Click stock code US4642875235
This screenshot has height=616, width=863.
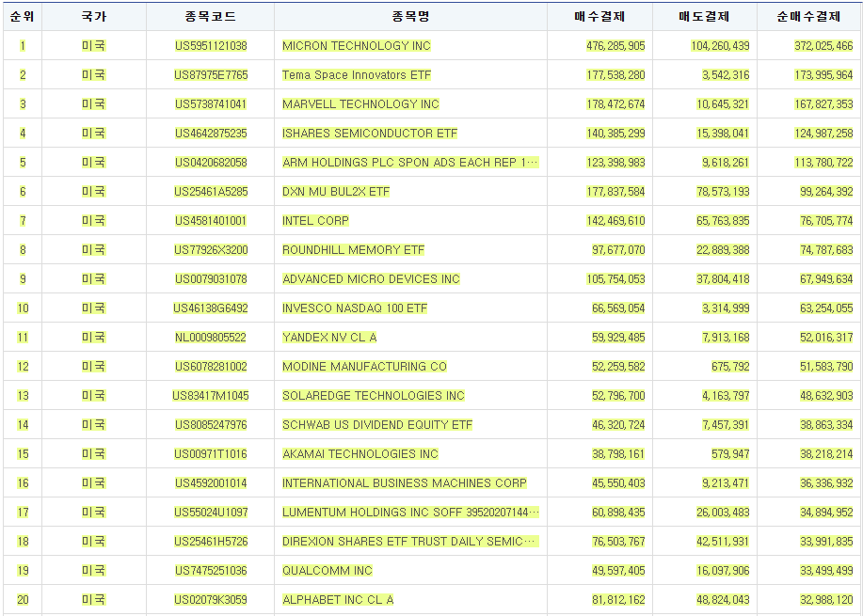(x=211, y=134)
